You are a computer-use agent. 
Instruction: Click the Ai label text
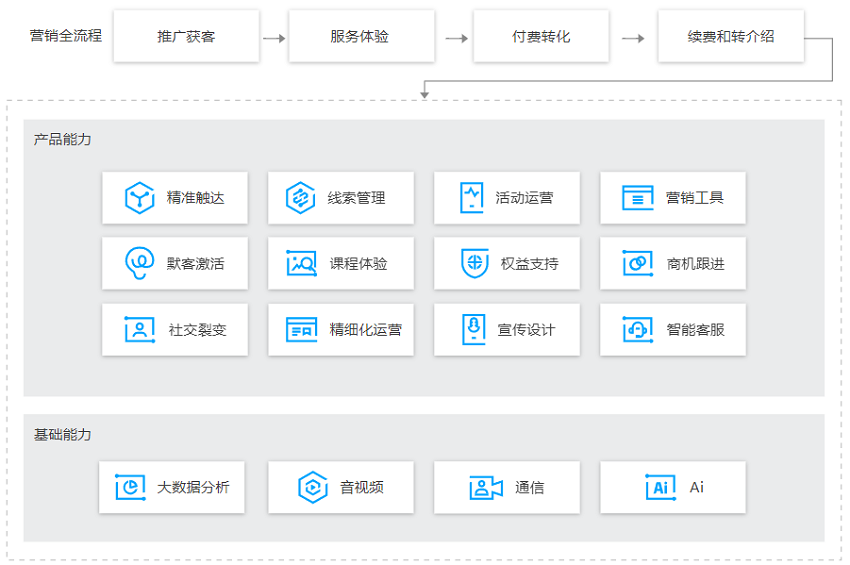697,487
